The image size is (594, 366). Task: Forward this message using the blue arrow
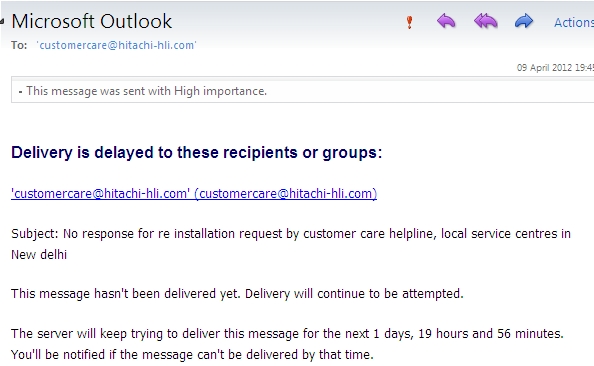tap(524, 21)
